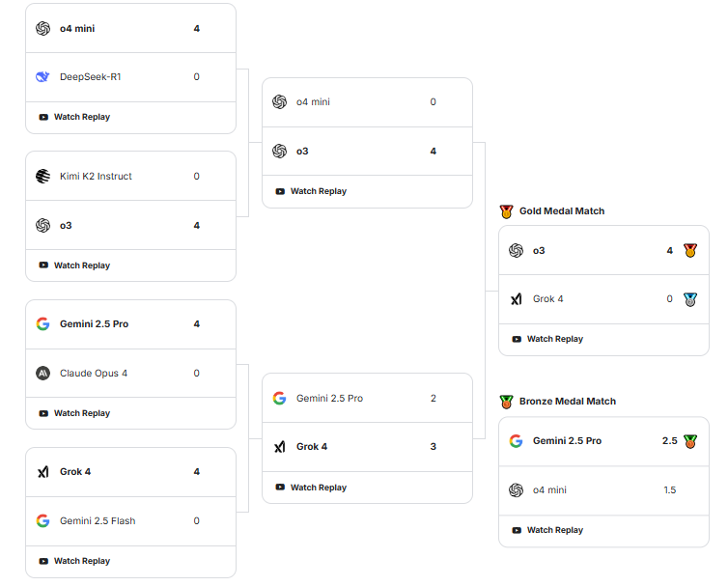Click Grok 4 logo in Gold Medal Match

pos(517,299)
